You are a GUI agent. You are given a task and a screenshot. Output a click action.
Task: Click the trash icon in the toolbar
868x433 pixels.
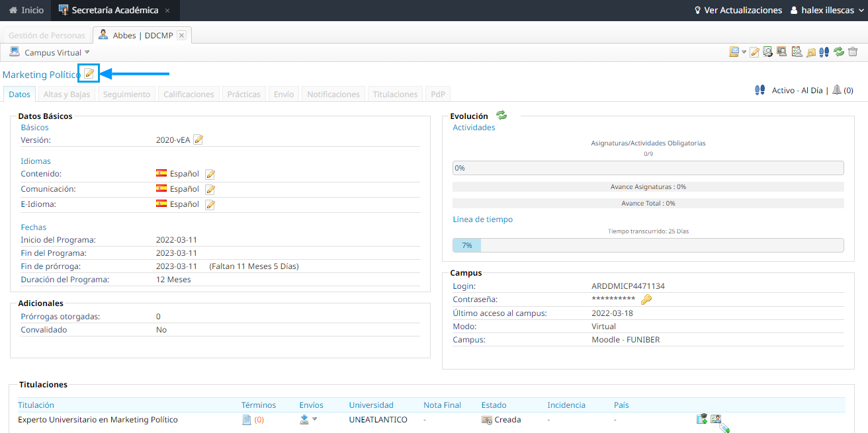853,52
